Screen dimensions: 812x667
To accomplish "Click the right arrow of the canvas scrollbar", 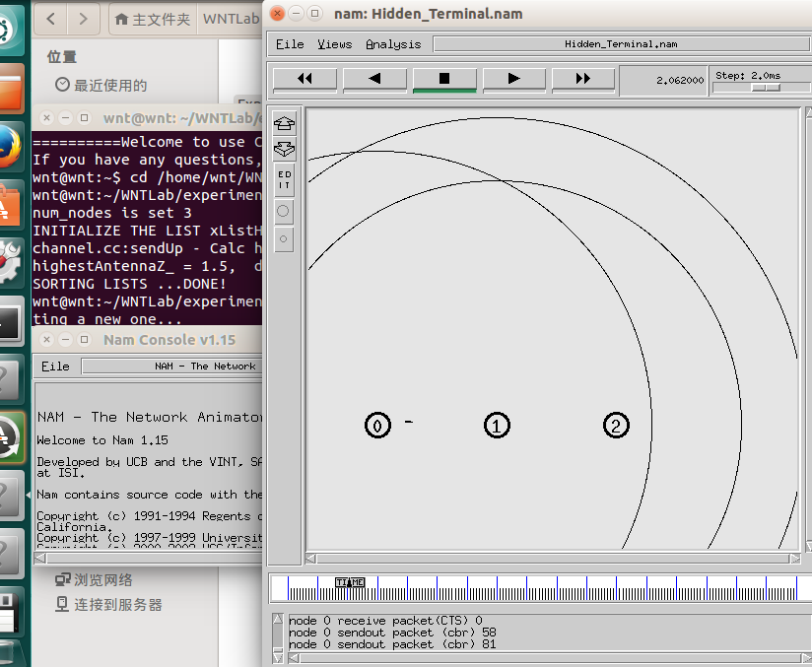I will 795,559.
